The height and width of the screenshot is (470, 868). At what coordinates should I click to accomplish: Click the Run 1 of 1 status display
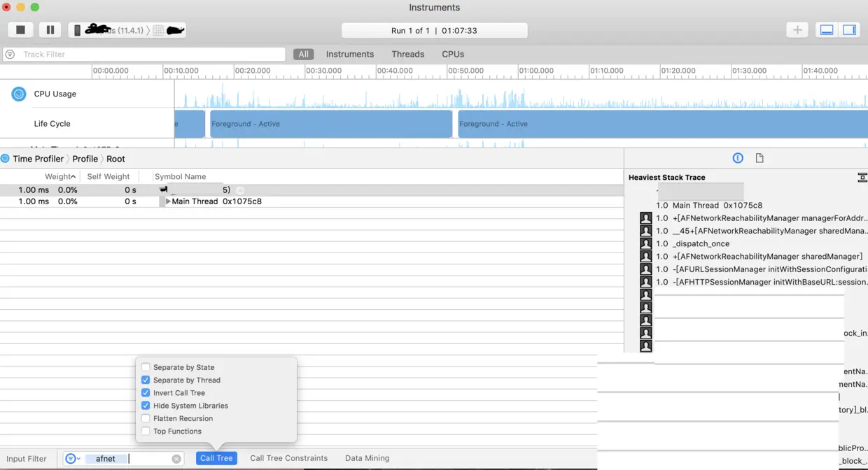pyautogui.click(x=434, y=31)
